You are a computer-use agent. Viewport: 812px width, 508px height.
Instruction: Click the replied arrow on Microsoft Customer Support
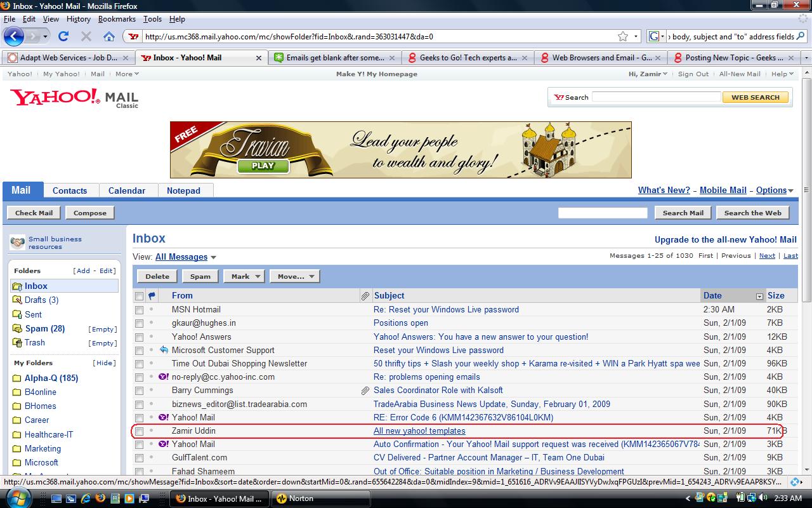pos(164,350)
